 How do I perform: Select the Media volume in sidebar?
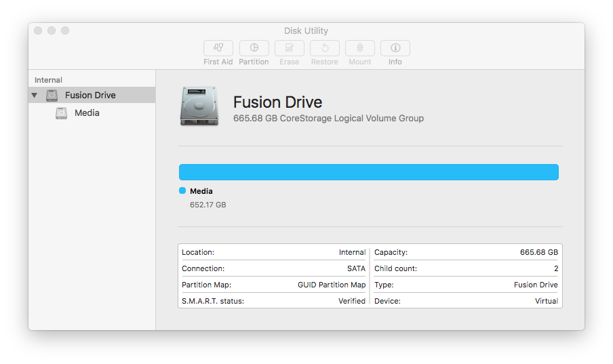tap(92, 113)
